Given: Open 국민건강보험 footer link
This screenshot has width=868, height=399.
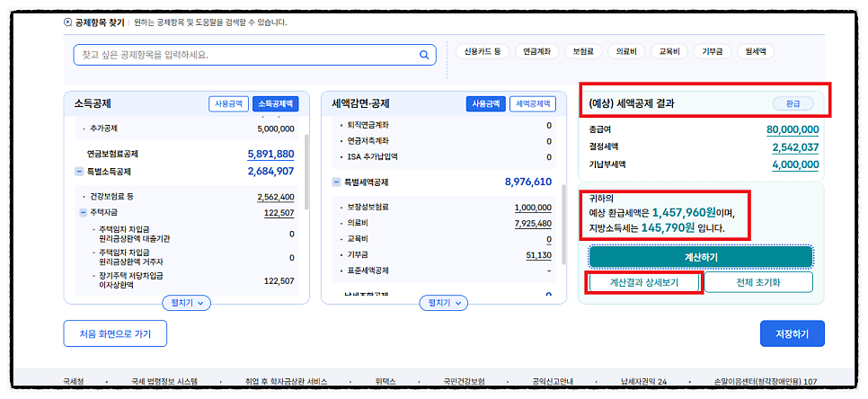Looking at the screenshot, I should click(x=464, y=382).
